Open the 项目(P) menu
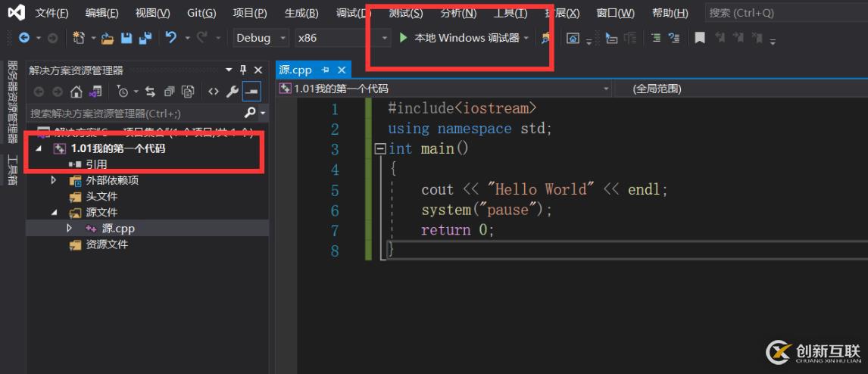 [250, 14]
